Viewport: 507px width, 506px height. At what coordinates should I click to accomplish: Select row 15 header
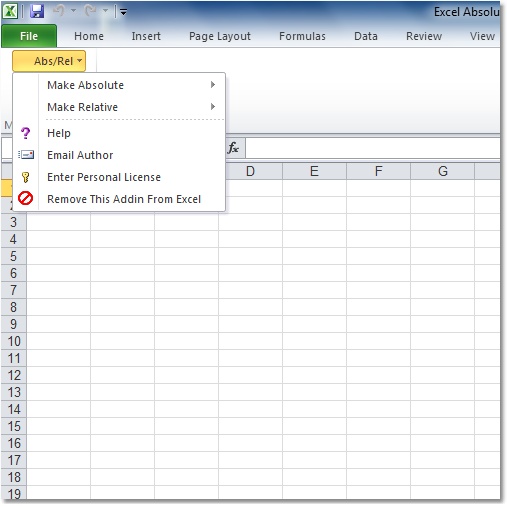(13, 426)
